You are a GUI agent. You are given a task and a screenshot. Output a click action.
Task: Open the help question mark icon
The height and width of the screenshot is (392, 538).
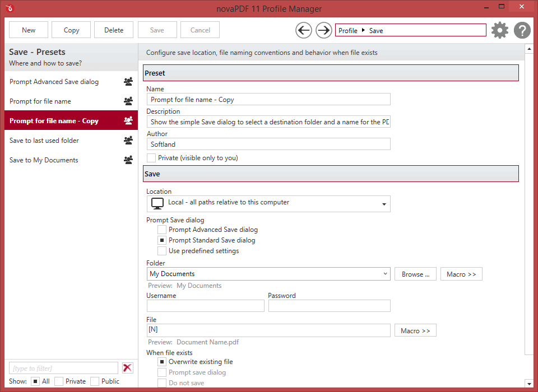pyautogui.click(x=522, y=30)
